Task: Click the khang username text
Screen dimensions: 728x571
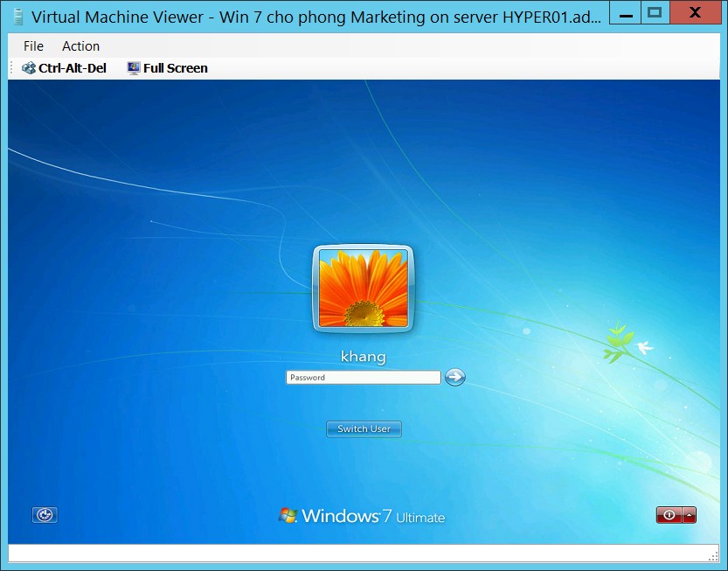Action: tap(363, 357)
